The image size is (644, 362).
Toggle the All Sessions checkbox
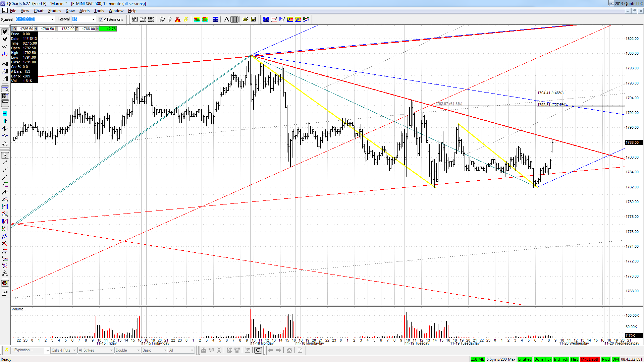pos(101,19)
